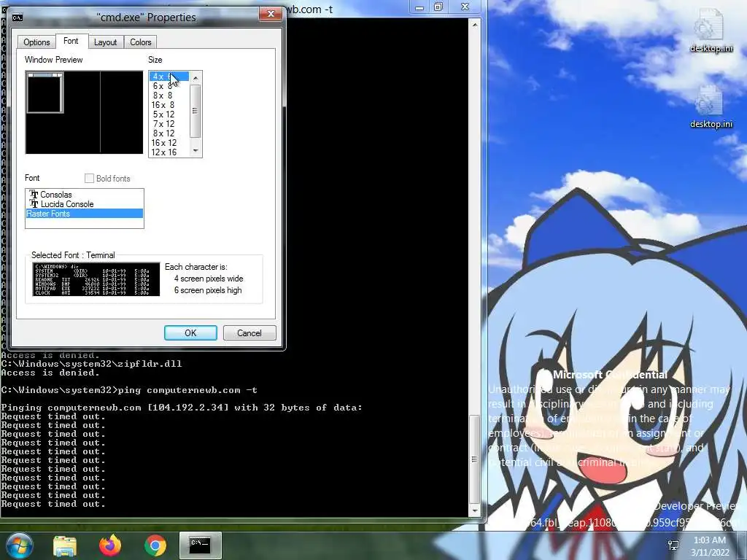The width and height of the screenshot is (747, 560).
Task: Open File Explorer from taskbar
Action: [x=65, y=545]
